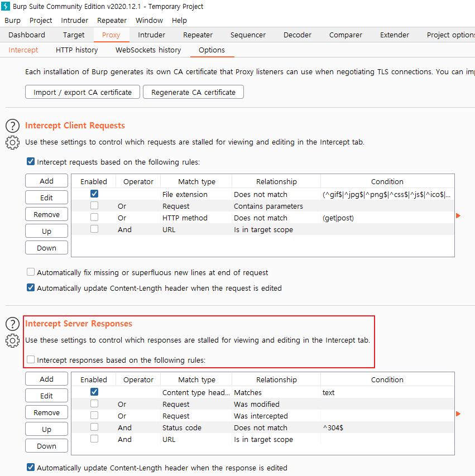Open the Intruder menu in menu bar
The height and width of the screenshot is (476, 475).
click(x=74, y=20)
